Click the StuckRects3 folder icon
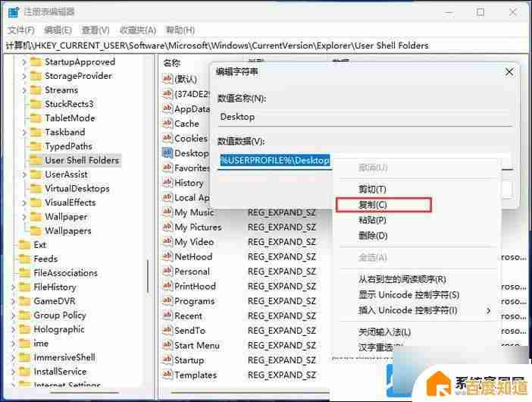532x402 pixels. point(36,104)
